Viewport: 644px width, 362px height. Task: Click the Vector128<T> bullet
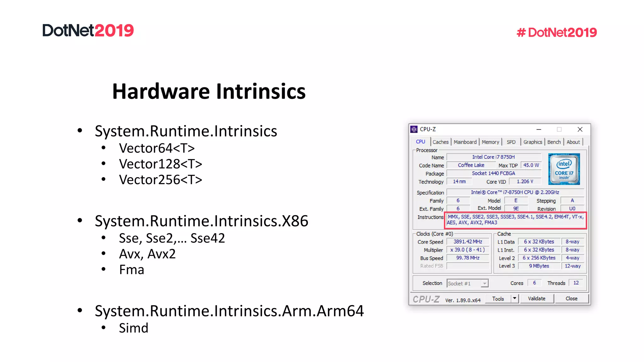[160, 164]
